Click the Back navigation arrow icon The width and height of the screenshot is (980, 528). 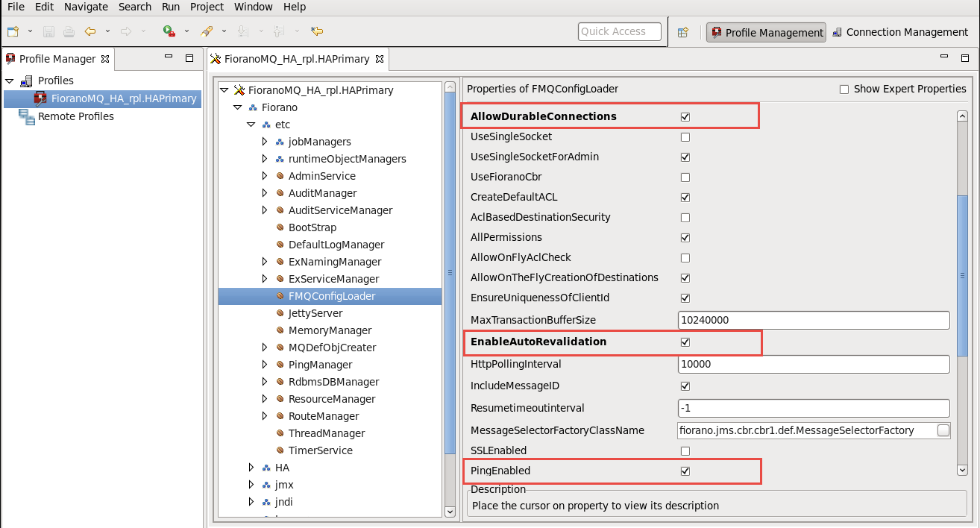point(90,31)
